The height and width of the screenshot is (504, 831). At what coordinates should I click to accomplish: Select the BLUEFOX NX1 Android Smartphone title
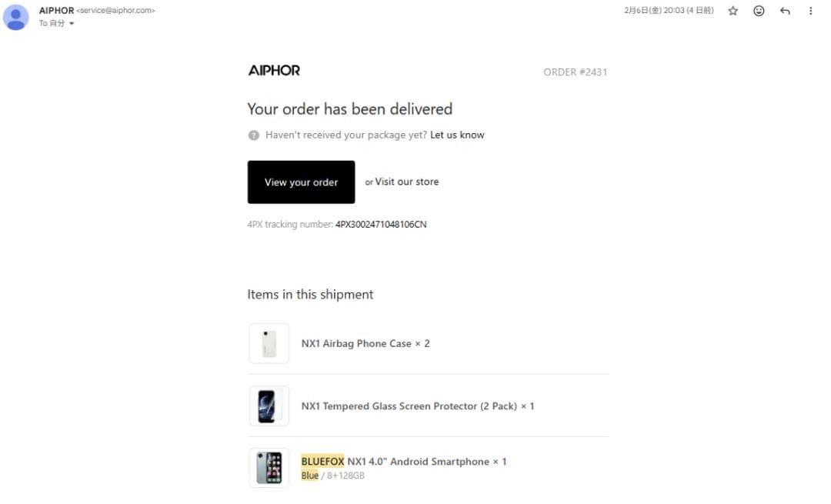396,462
